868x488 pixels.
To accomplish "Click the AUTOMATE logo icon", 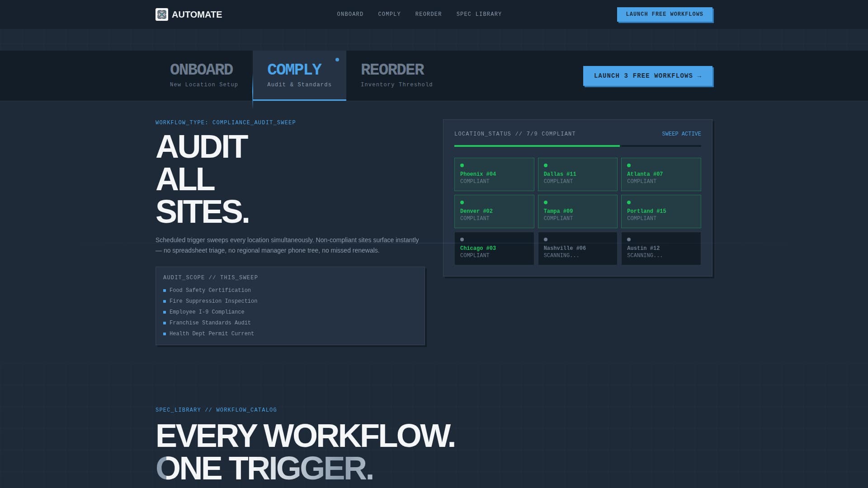I will coord(162,14).
